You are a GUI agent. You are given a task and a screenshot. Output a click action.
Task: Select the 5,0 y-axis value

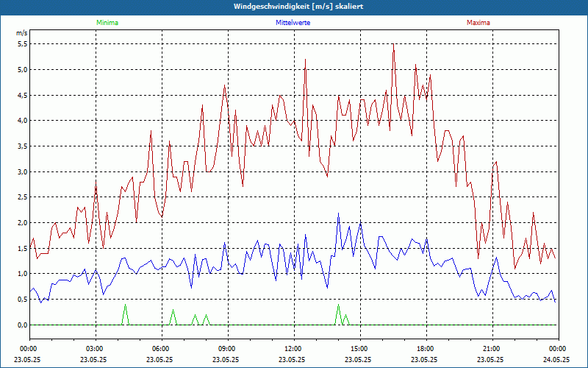click(23, 69)
